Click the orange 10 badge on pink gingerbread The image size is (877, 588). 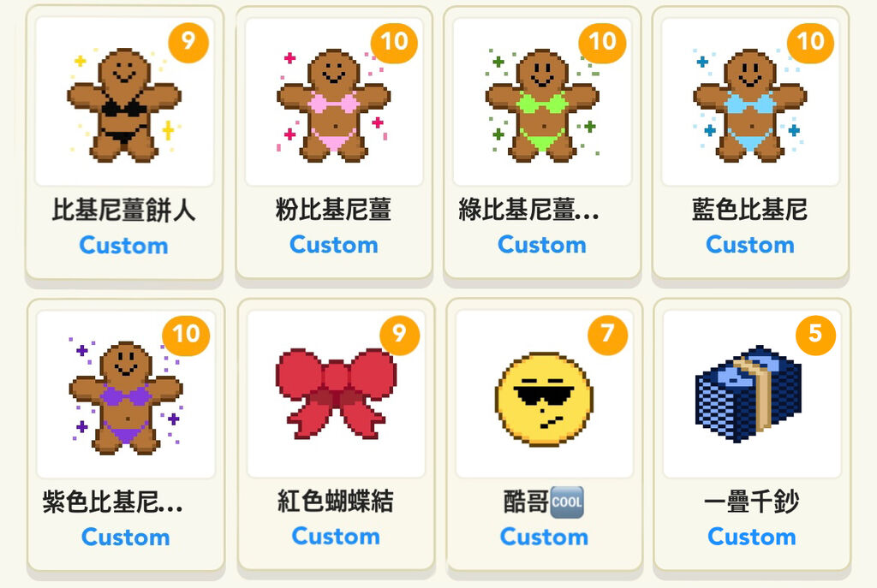(x=394, y=42)
